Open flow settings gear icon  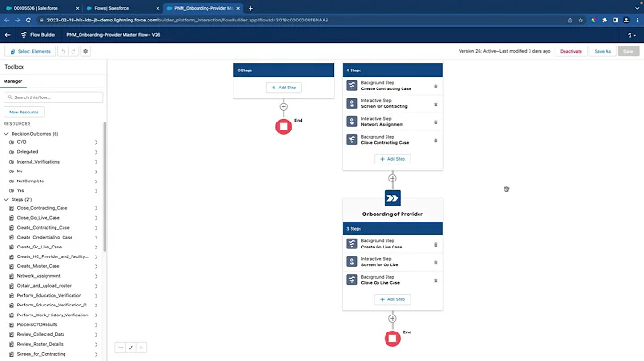click(86, 51)
